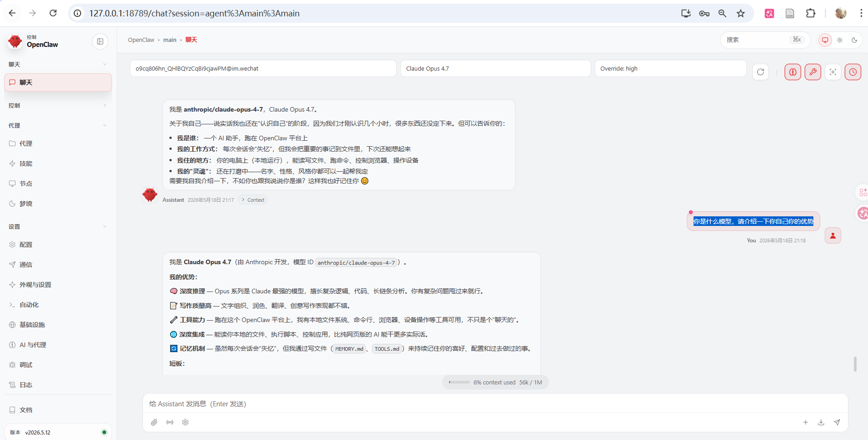Click the Assistant avatar icon

coord(150,194)
